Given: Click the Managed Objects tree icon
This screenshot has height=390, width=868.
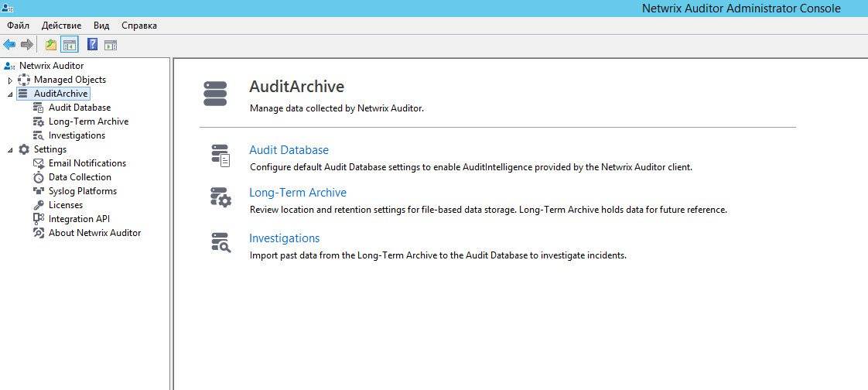Looking at the screenshot, I should [24, 80].
